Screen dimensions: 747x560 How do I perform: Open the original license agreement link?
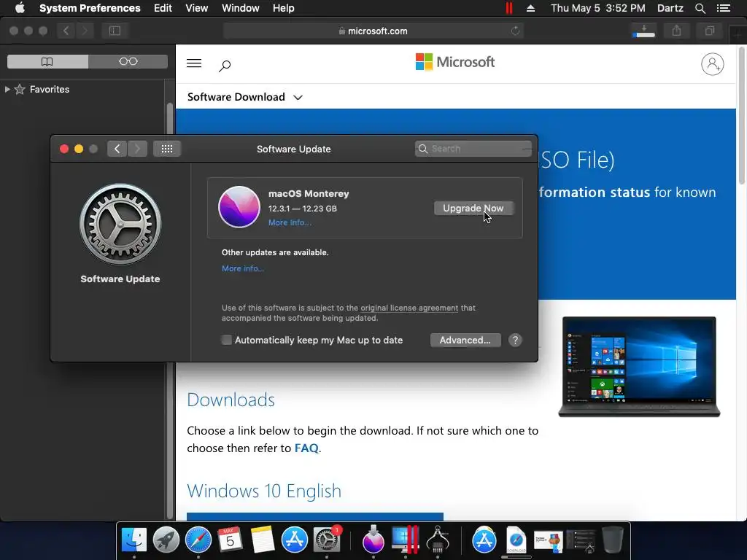point(409,308)
